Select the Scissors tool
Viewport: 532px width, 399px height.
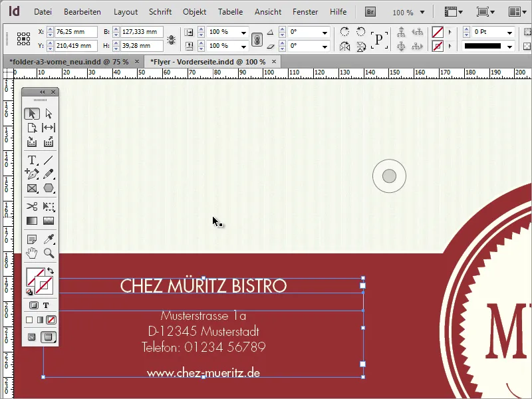[x=32, y=206]
